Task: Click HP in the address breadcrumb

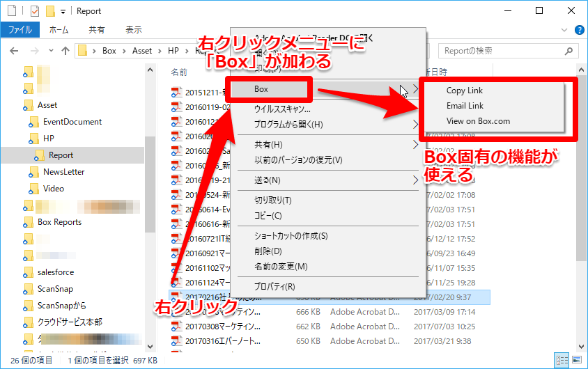Action: point(173,51)
